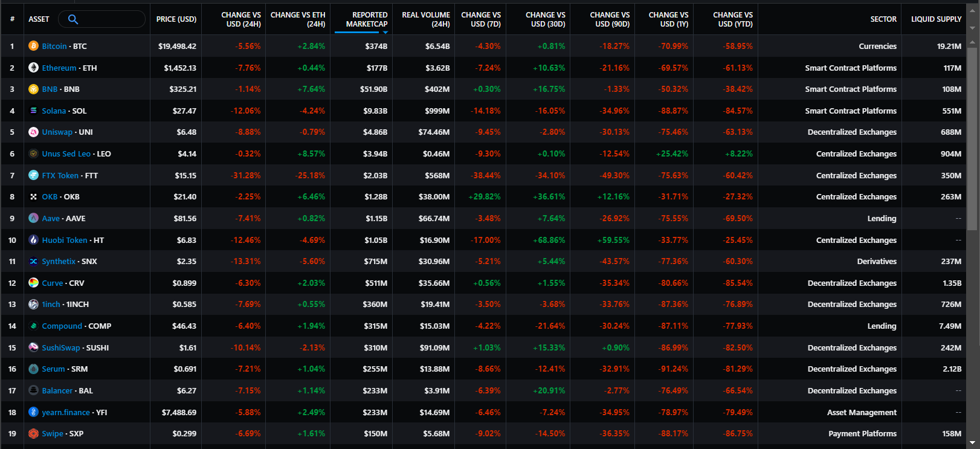
Task: Sort by Liquid Supply column header
Action: point(936,19)
